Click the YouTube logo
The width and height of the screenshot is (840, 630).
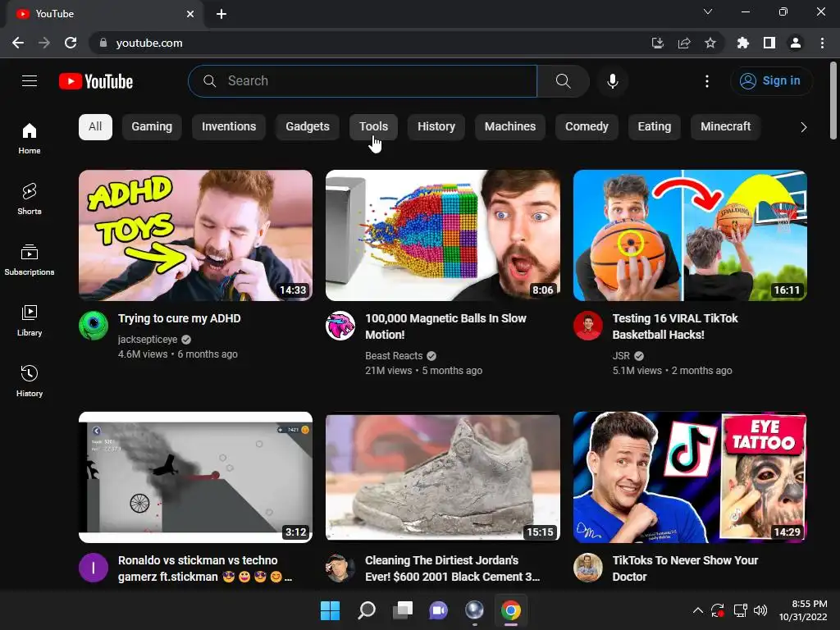[96, 81]
